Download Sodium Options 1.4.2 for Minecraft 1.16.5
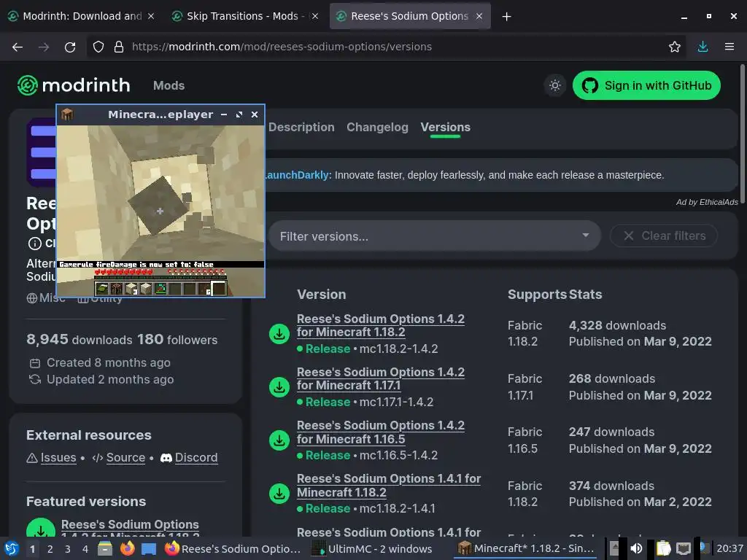 279,440
